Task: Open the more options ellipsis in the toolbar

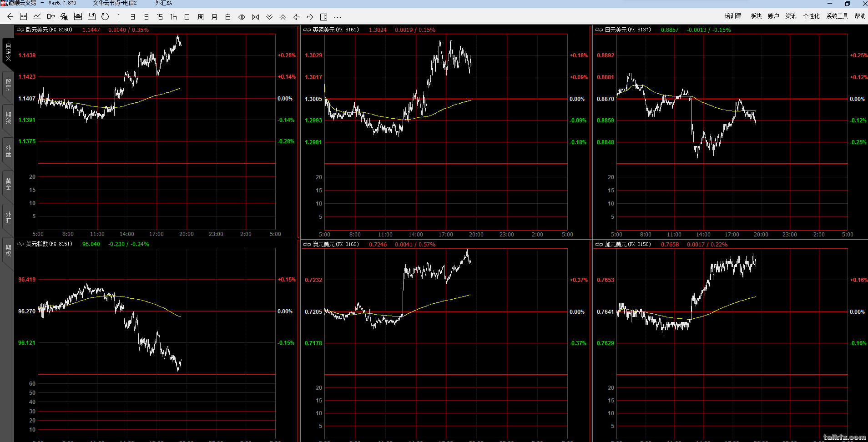Action: click(337, 17)
